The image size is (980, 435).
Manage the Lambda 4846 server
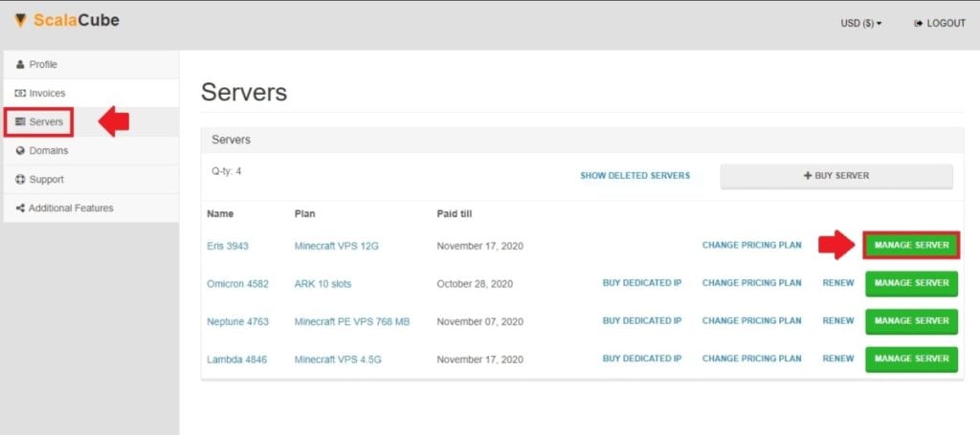[911, 359]
